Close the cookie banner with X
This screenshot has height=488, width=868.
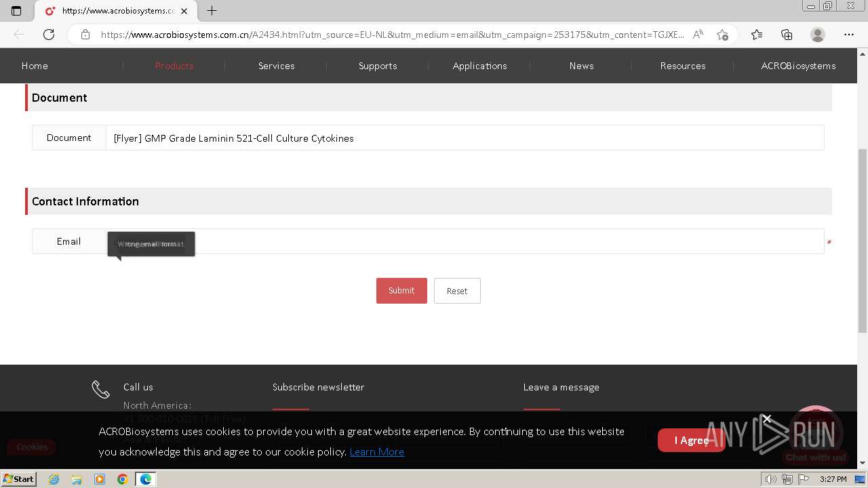click(x=767, y=419)
